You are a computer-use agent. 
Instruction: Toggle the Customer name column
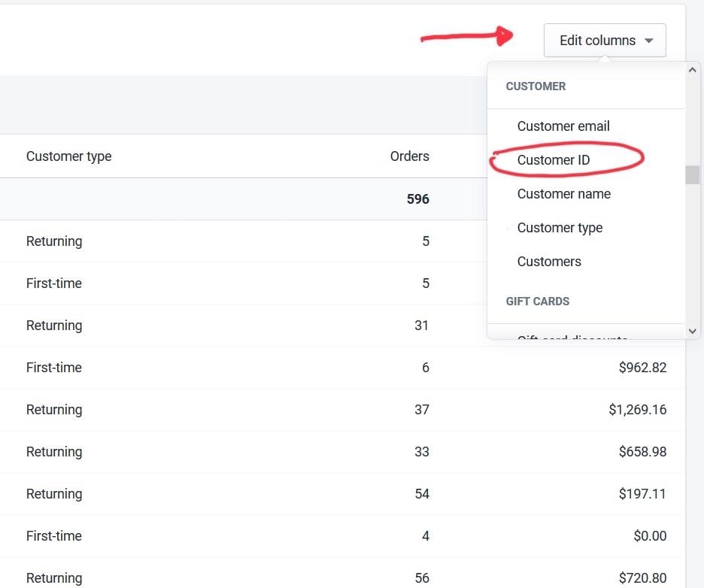click(x=563, y=193)
